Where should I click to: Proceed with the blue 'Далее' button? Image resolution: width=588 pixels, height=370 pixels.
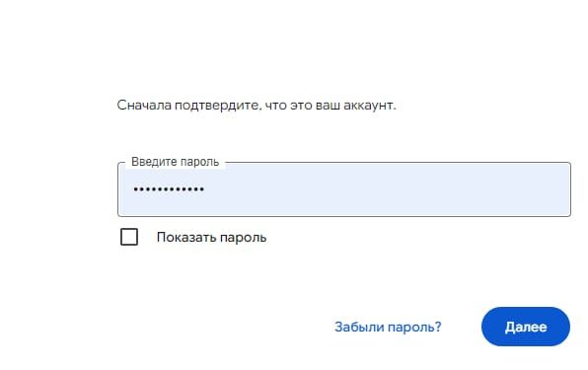pos(526,327)
